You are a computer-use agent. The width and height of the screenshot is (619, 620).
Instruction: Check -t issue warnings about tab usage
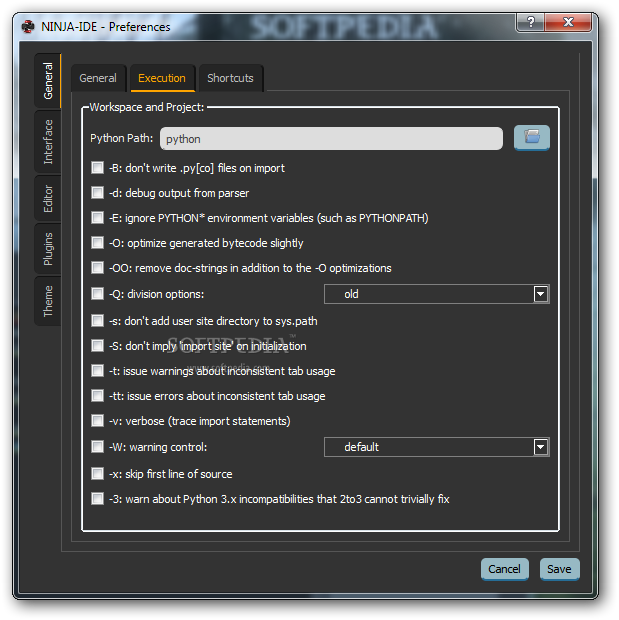(97, 370)
